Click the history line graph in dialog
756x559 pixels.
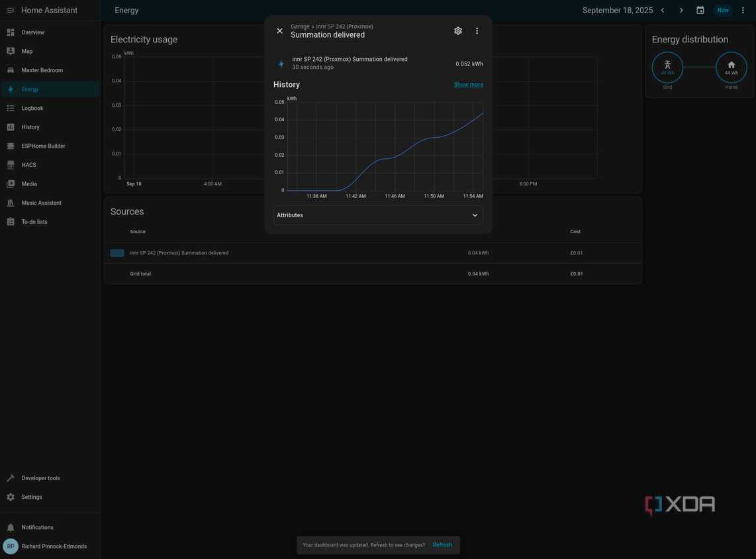point(385,146)
